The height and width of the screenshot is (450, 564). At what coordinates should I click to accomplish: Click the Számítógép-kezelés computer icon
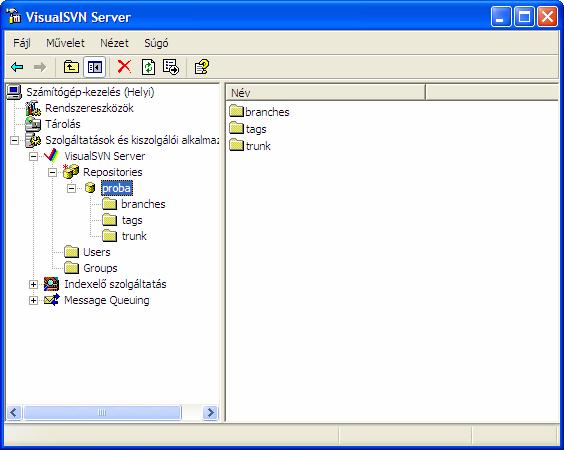coord(14,92)
